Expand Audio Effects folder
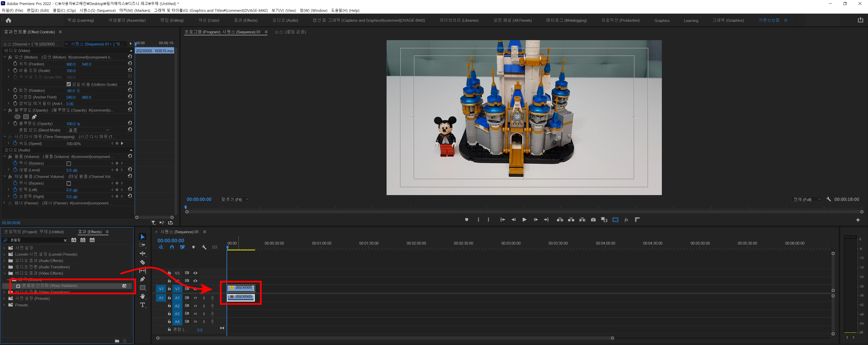 (4, 260)
